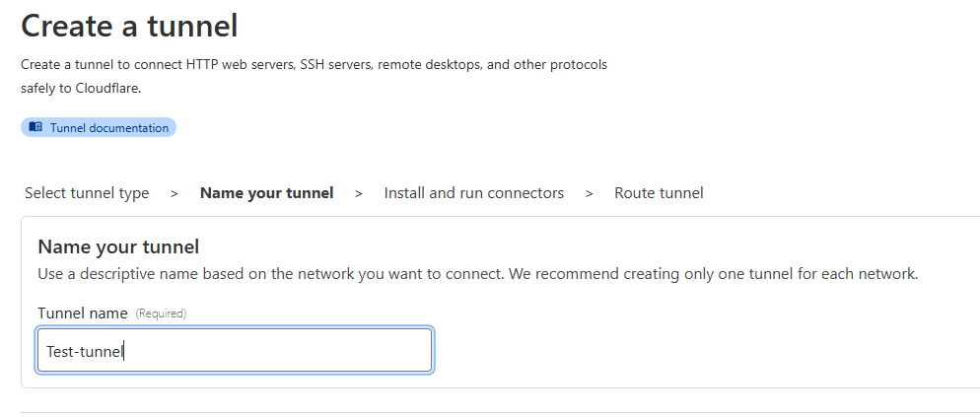980x417 pixels.
Task: Click 'SSH servers' in the intro description
Action: click(x=335, y=64)
